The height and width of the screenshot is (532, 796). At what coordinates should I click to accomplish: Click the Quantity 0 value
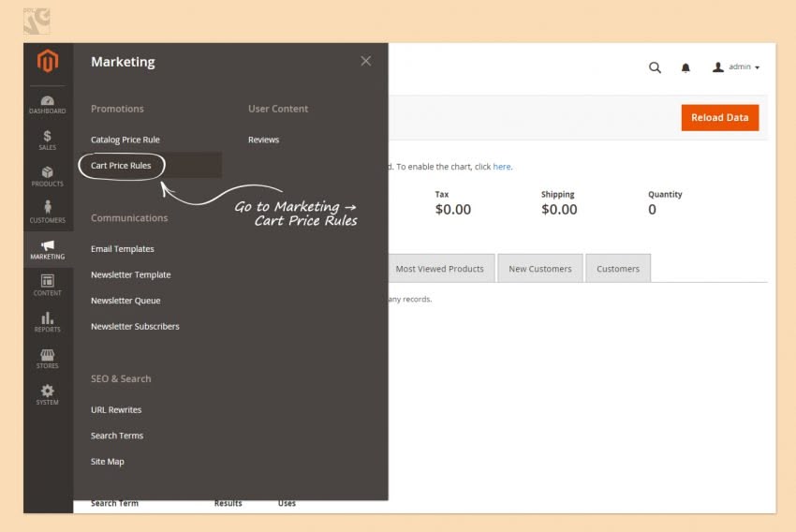(x=653, y=209)
